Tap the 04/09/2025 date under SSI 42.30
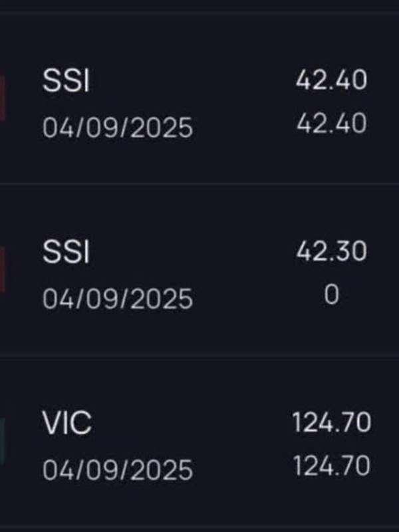The width and height of the screenshot is (399, 532). point(118,299)
